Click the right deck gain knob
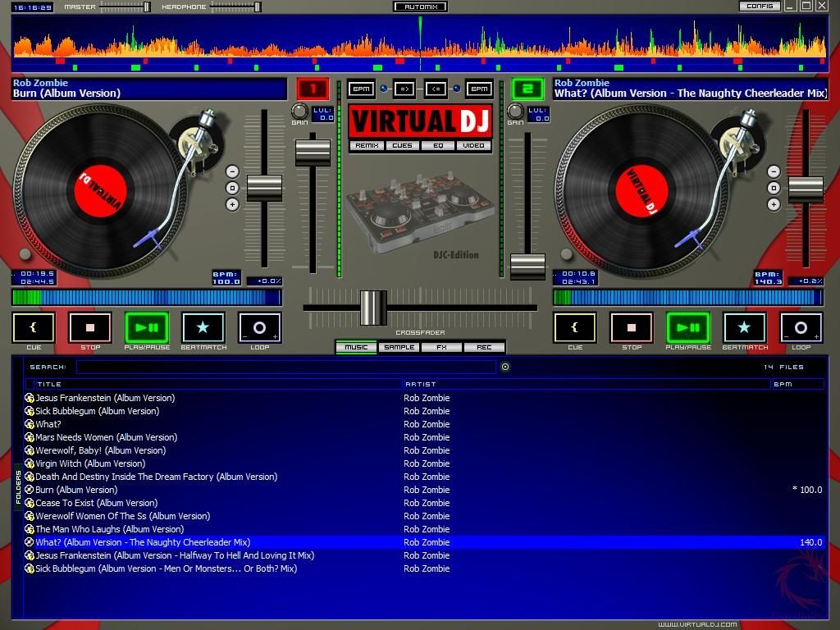Image resolution: width=840 pixels, height=630 pixels. (515, 111)
